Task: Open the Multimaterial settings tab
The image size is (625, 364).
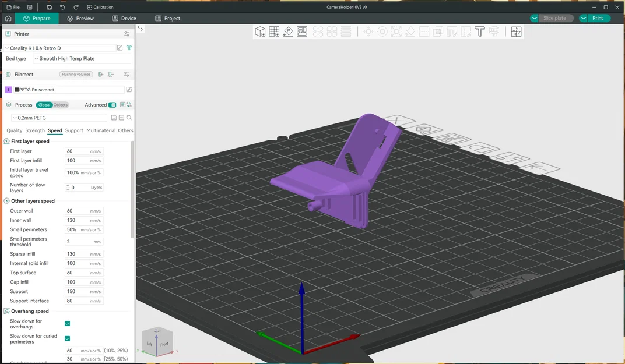Action: pyautogui.click(x=101, y=130)
